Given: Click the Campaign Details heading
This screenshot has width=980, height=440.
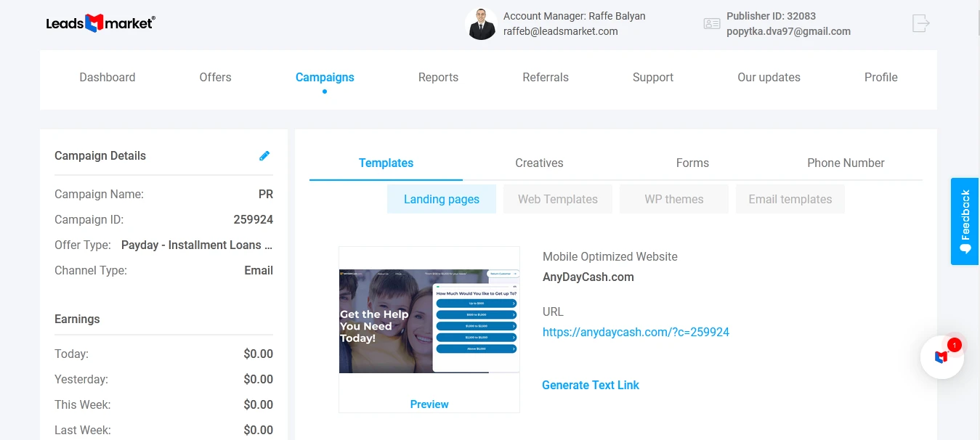Looking at the screenshot, I should tap(100, 155).
